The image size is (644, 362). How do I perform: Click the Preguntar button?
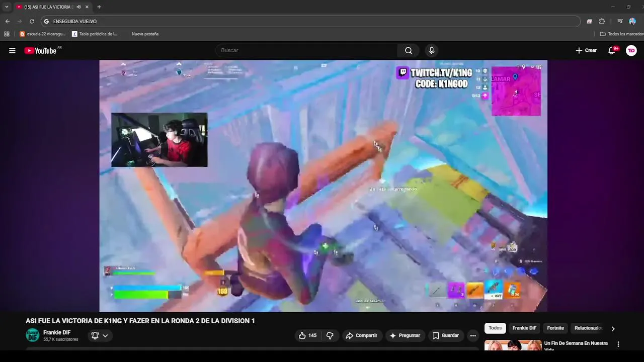pos(405,335)
